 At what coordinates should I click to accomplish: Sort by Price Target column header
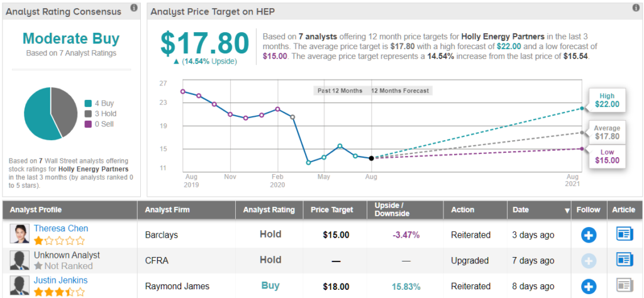(333, 210)
